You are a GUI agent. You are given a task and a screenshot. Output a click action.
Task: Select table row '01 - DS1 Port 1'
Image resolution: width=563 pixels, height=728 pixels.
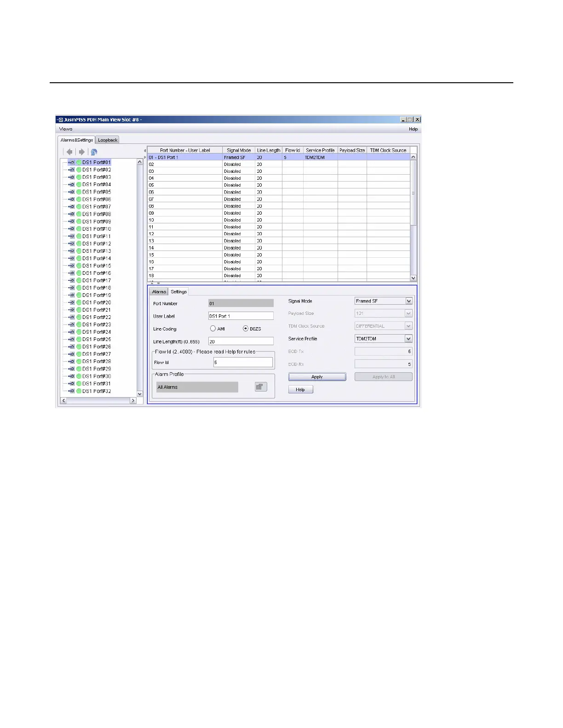tap(279, 157)
